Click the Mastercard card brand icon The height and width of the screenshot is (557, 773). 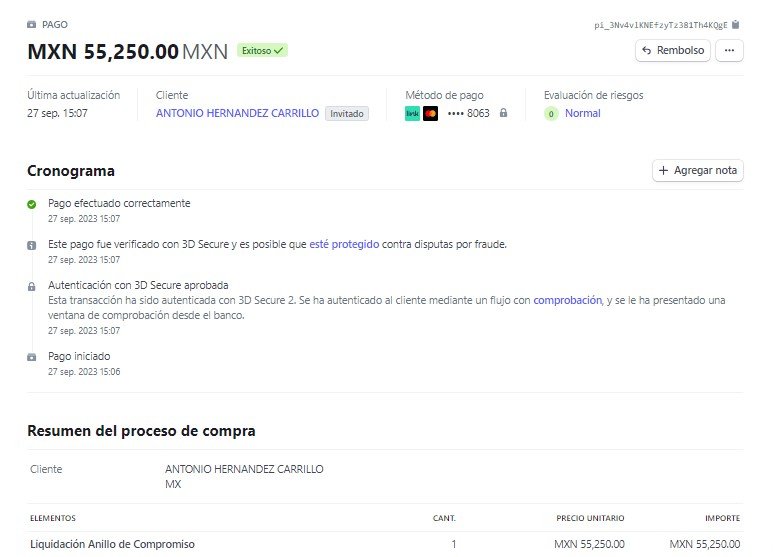pos(430,114)
